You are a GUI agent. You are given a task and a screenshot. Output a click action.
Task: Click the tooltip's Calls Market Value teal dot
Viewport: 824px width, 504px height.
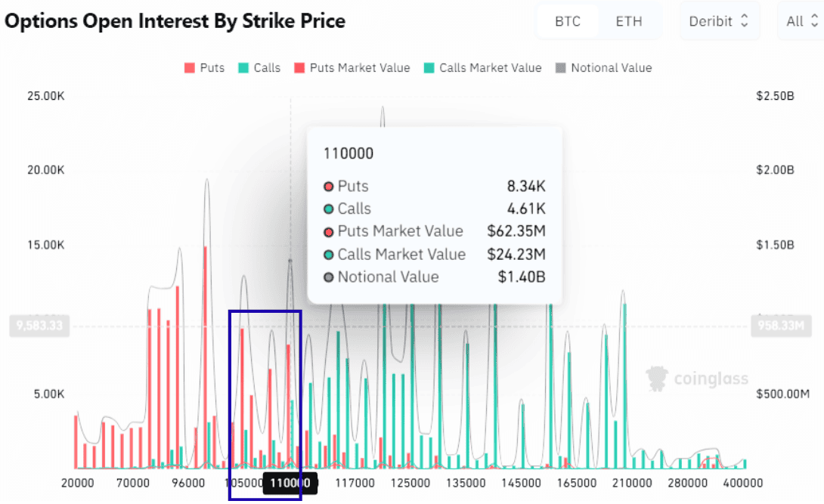click(x=329, y=255)
